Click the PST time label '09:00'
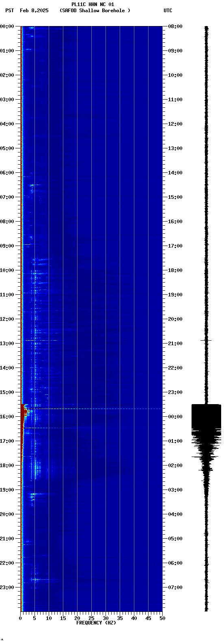Viewport: 224px width, 644px height. (7, 246)
